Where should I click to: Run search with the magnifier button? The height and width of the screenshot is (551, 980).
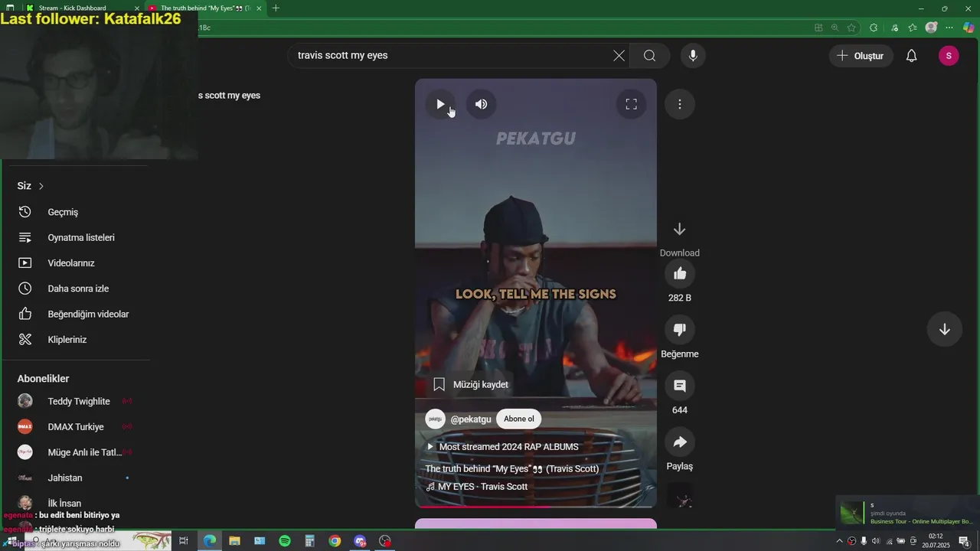point(649,55)
